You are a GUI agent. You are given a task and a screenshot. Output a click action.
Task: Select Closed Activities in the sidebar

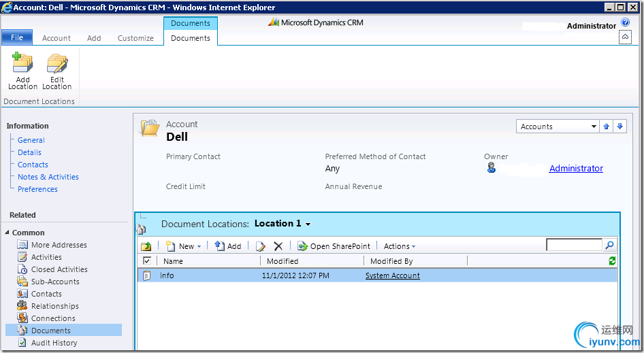click(59, 269)
